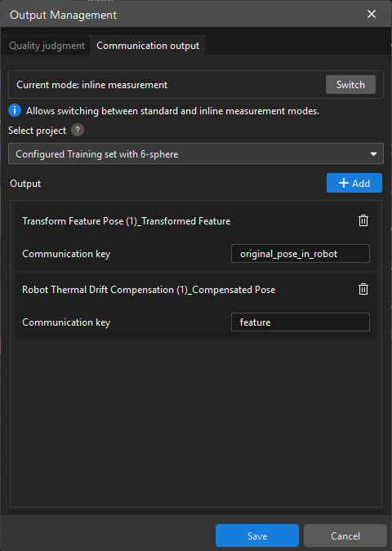Click the Current mode: inline measurement text
Screen dimensions: 392x551
click(x=91, y=85)
